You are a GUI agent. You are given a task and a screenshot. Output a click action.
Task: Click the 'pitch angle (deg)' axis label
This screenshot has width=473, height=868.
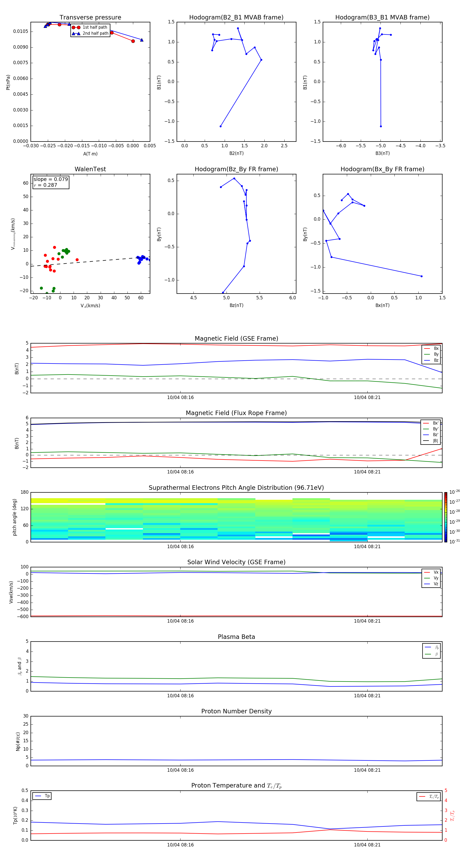click(14, 517)
